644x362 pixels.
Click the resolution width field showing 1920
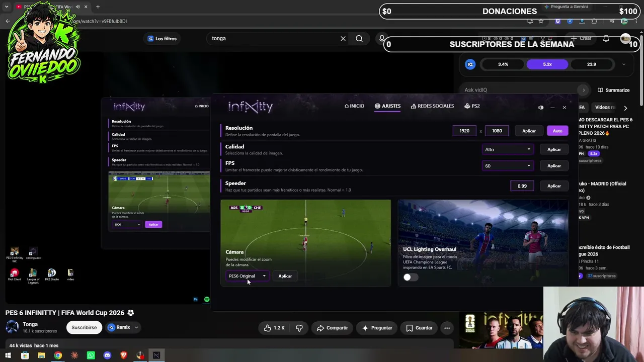point(464,131)
